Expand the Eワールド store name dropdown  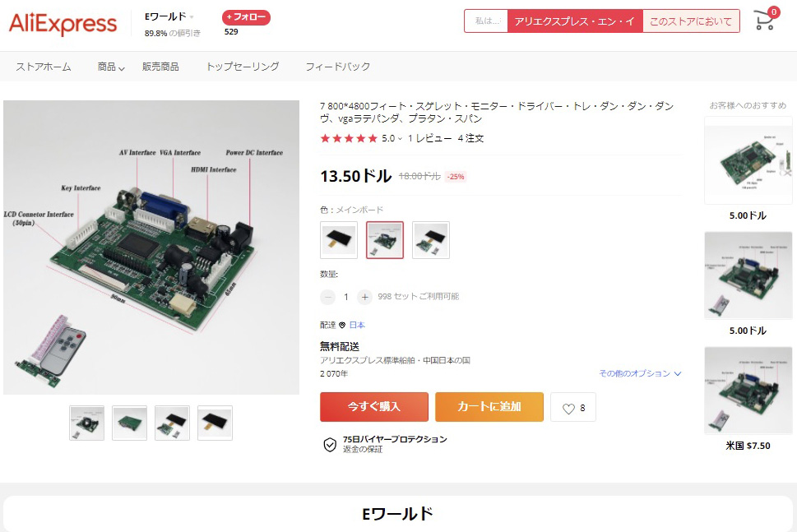coord(192,17)
